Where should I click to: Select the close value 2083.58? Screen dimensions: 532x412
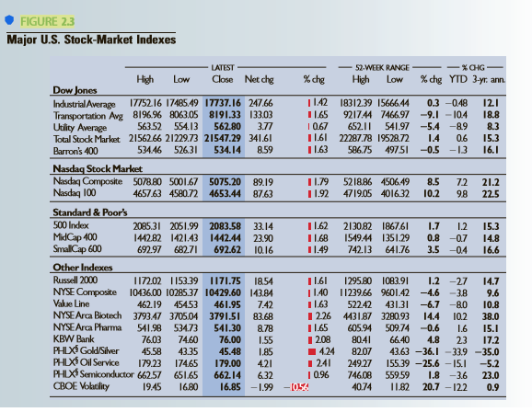(x=225, y=226)
